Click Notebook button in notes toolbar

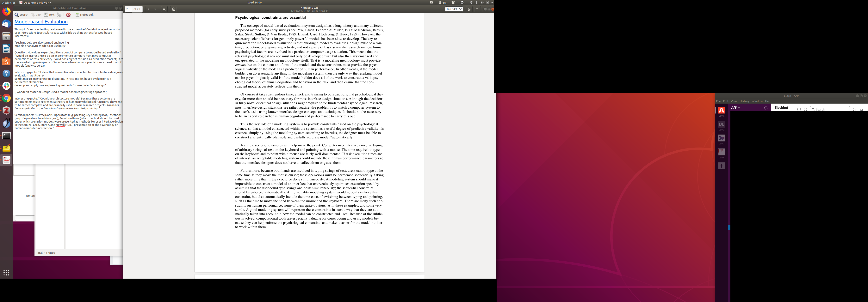(85, 15)
